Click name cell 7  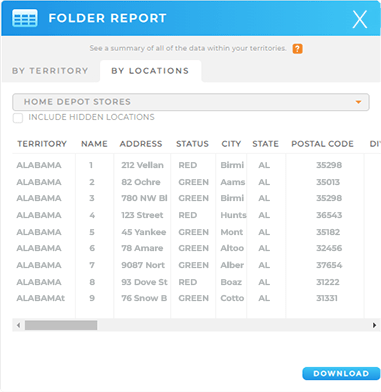click(92, 265)
